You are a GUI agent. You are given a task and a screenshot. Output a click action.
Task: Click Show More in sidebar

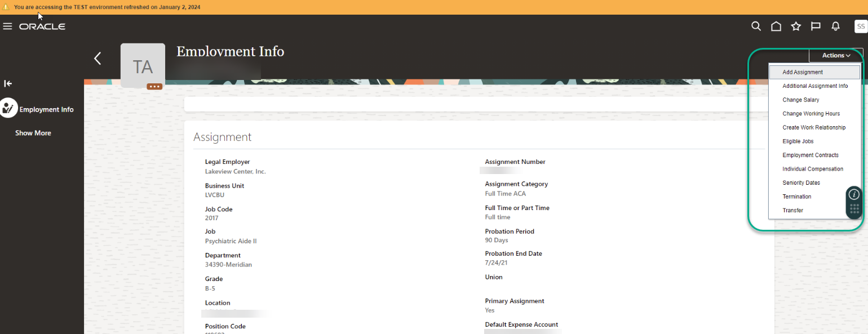[33, 133]
